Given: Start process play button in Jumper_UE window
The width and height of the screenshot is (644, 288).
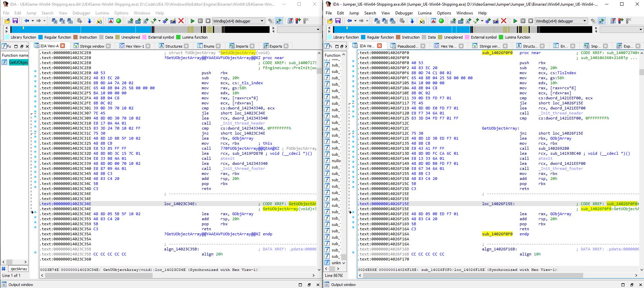Looking at the screenshot, I should tap(515, 21).
